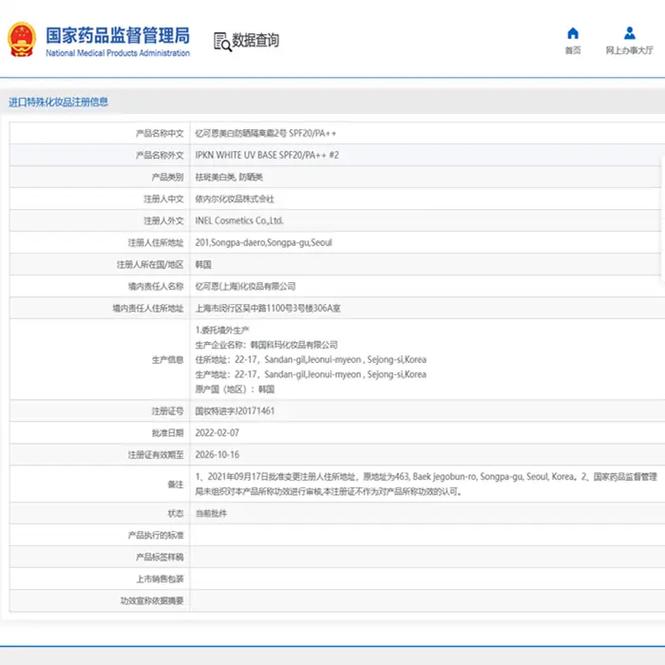Click the national emblem logo
This screenshot has width=665, height=665.
pos(22,40)
